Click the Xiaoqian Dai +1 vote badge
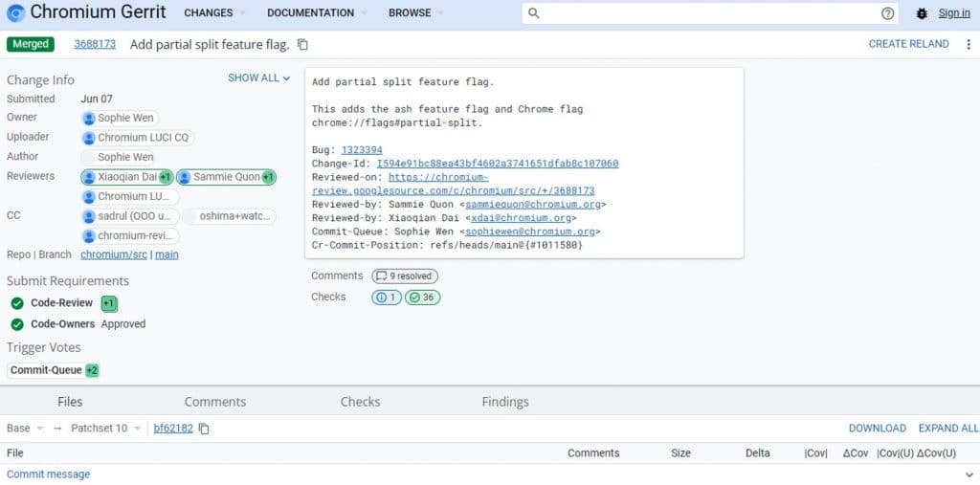 (165, 178)
